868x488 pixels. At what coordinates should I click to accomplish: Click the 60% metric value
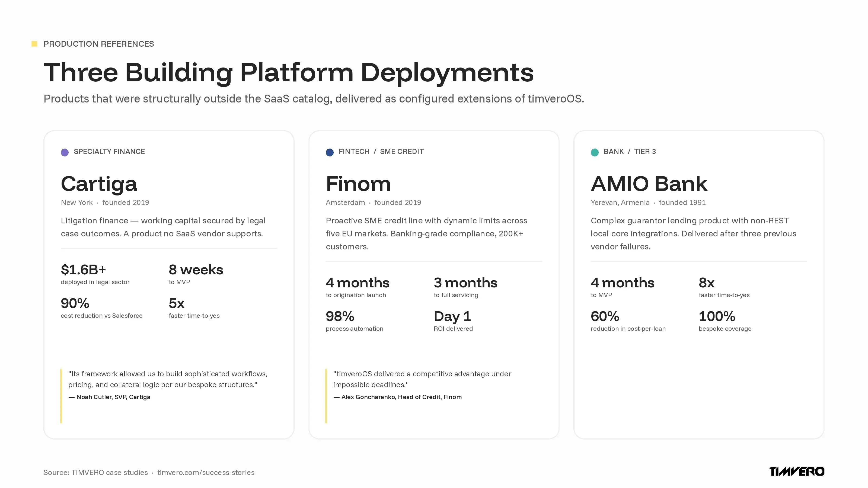click(x=605, y=317)
